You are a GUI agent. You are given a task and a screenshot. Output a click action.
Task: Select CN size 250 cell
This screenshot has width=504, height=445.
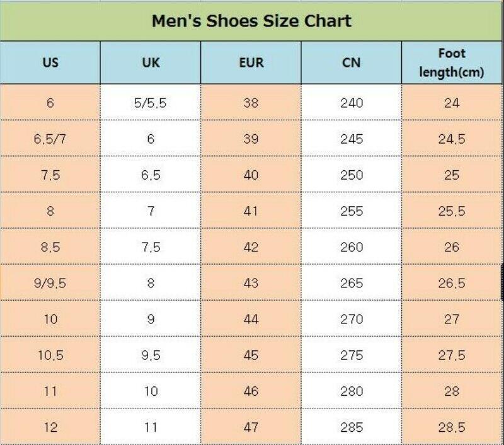pos(352,175)
